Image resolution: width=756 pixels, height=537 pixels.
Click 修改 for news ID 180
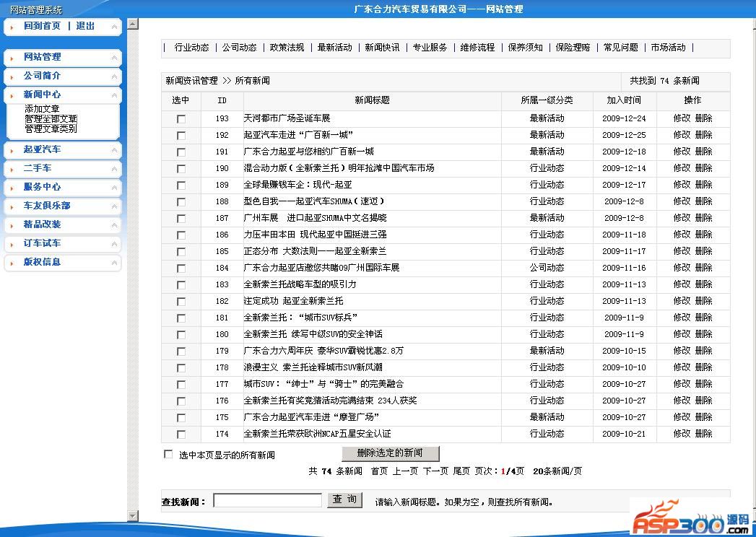tap(682, 334)
